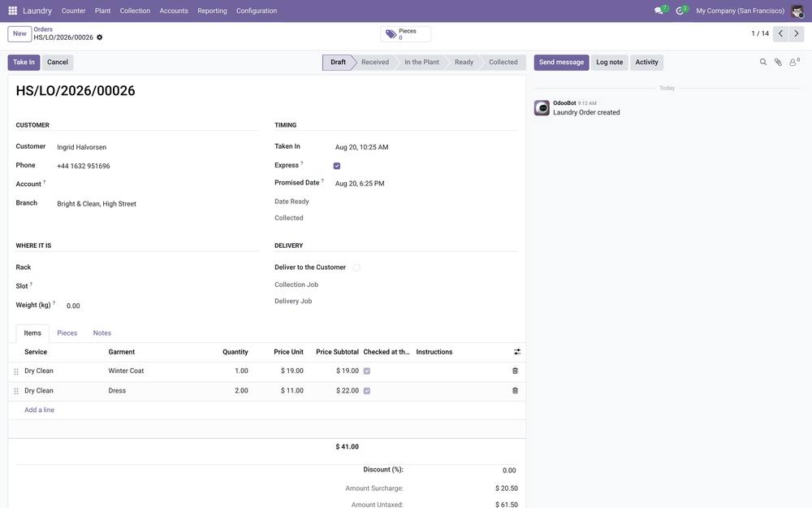Edit the Weight (kg) field
Viewport: 812px width, 508px height.
coord(162,306)
